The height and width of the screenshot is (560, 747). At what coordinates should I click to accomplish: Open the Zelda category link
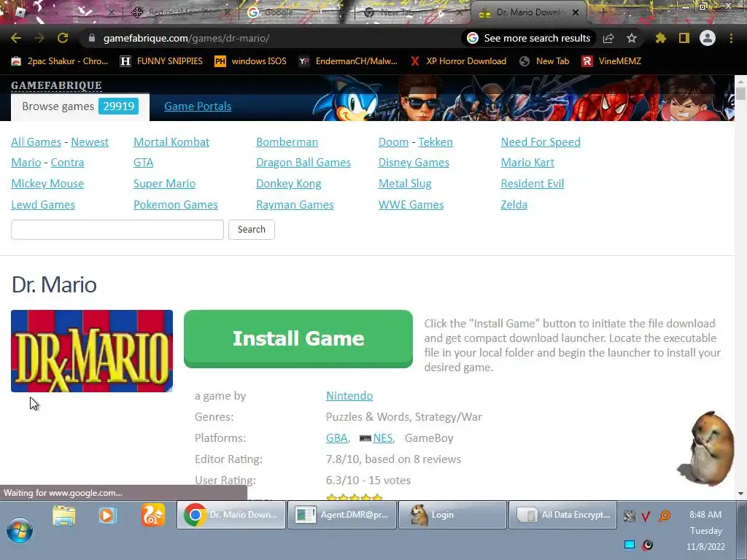tap(514, 205)
